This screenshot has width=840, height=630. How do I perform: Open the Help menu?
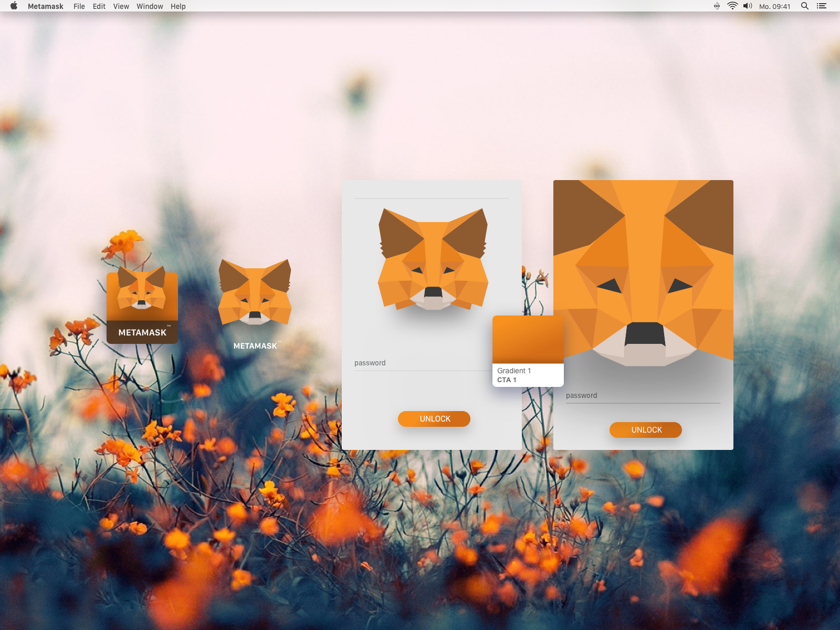(178, 6)
